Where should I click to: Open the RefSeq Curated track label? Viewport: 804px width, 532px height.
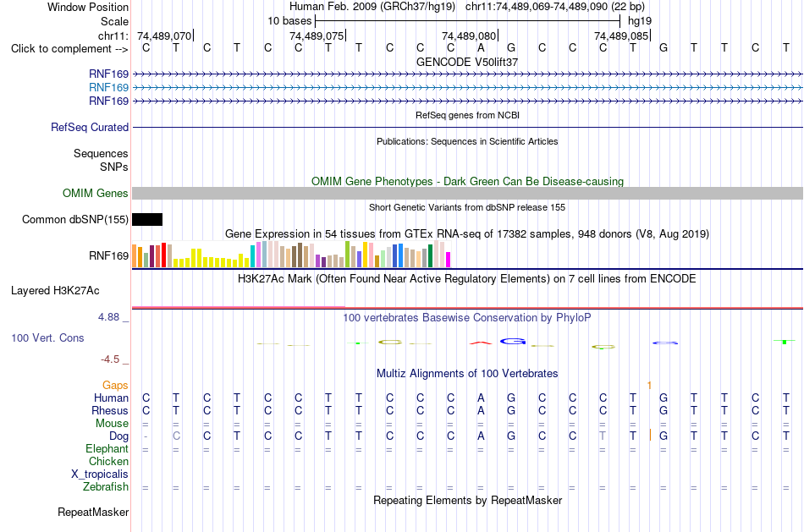89,127
